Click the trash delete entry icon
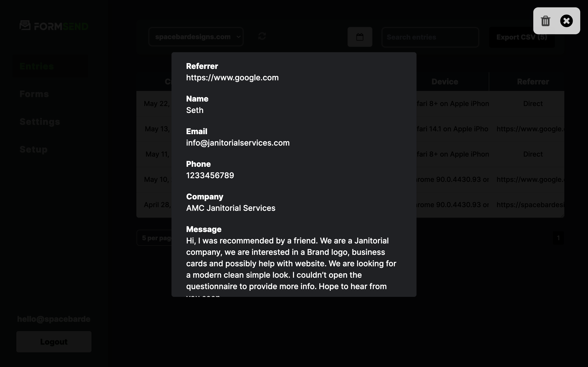Image resolution: width=588 pixels, height=367 pixels. point(546,21)
